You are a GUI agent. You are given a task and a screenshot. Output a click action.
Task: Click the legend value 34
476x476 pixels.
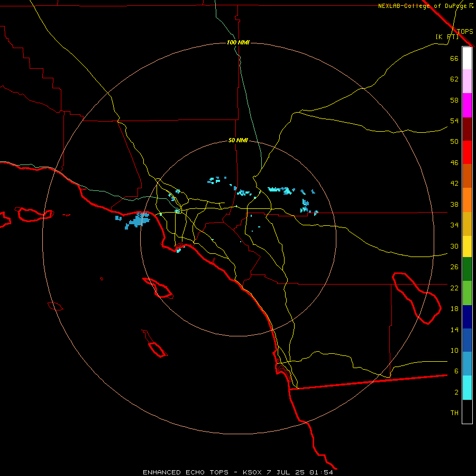click(x=454, y=225)
